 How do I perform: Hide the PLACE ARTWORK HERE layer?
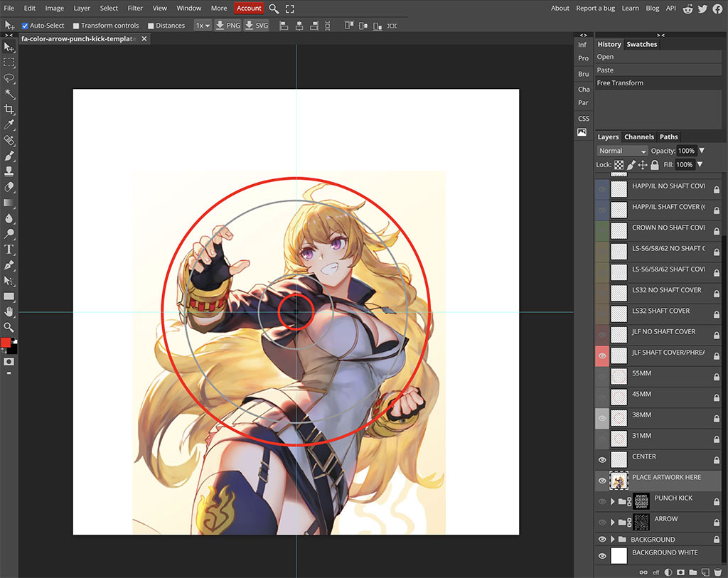(x=602, y=481)
